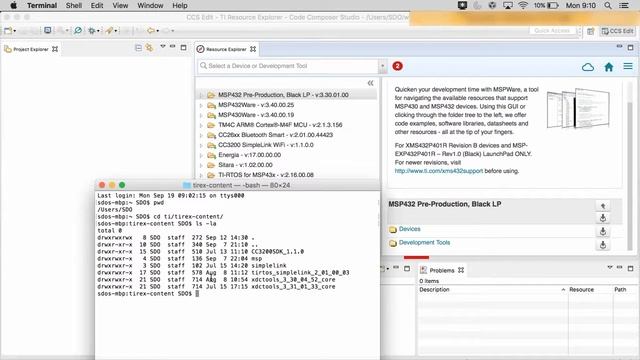Sort by Path column header

click(624, 289)
